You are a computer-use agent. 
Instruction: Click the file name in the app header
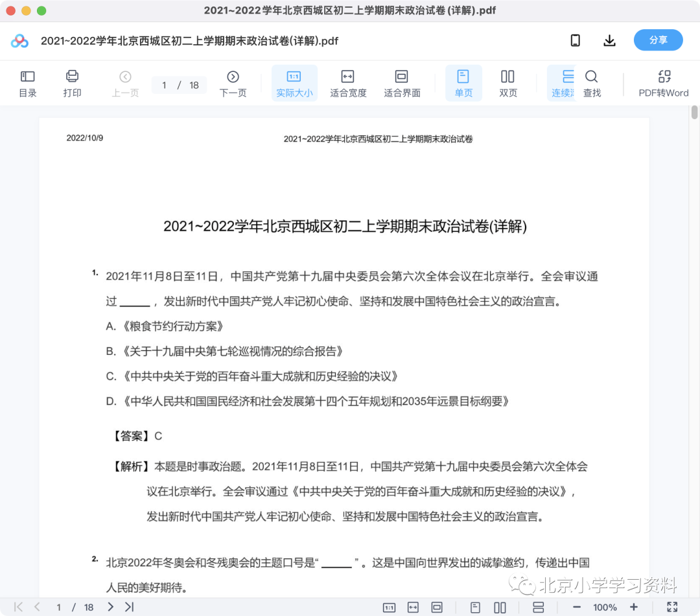190,41
